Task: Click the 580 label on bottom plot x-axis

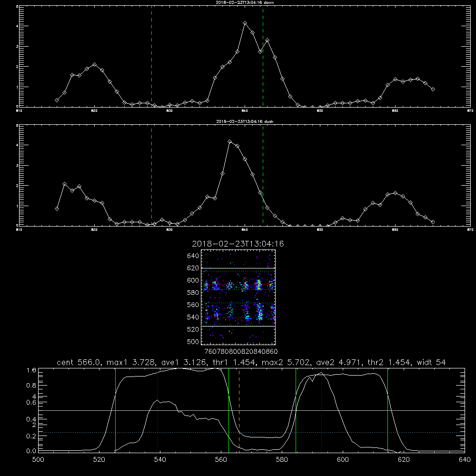Action: pos(282,460)
